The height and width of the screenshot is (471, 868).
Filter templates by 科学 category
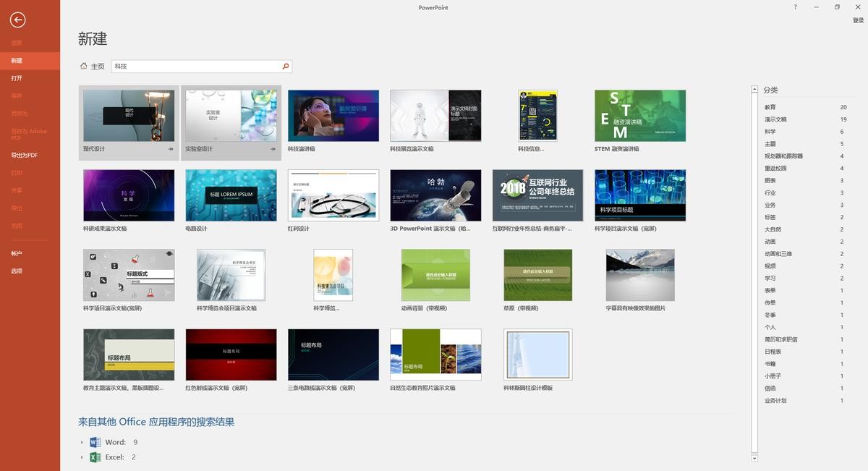[770, 132]
